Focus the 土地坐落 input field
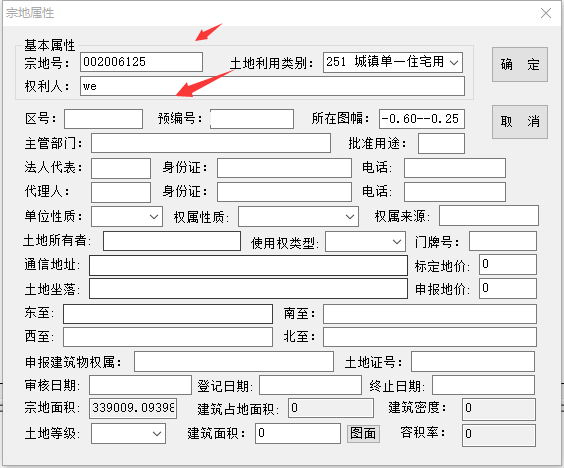The height and width of the screenshot is (468, 564). tap(248, 288)
